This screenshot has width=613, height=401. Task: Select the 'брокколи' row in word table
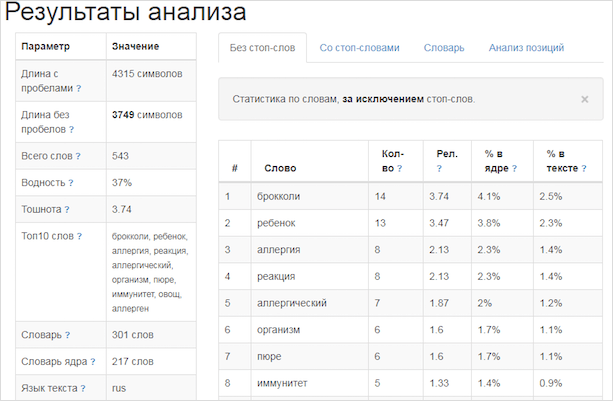(x=278, y=197)
